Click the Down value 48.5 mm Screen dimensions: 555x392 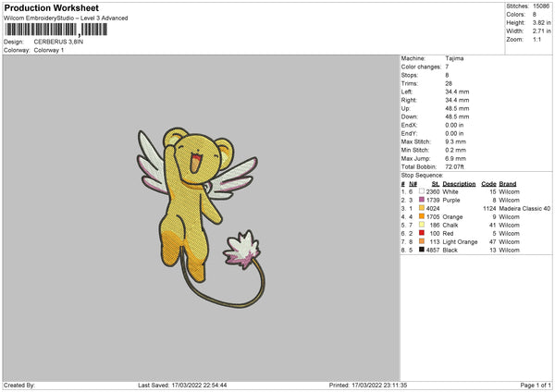click(457, 116)
